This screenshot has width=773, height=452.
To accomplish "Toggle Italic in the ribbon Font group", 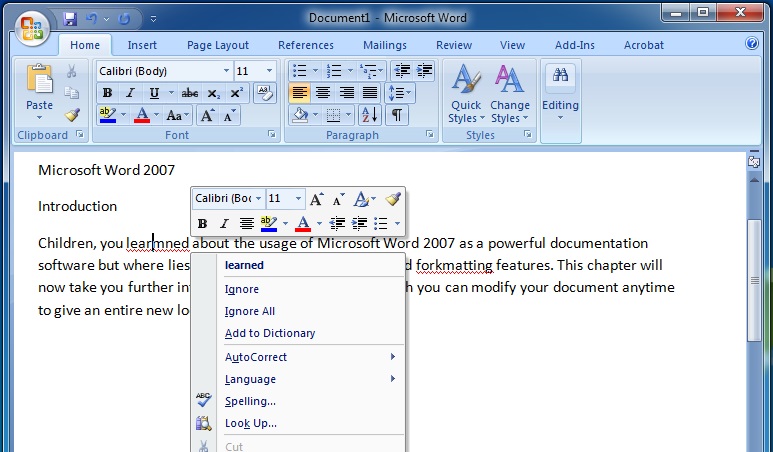I will 130,93.
